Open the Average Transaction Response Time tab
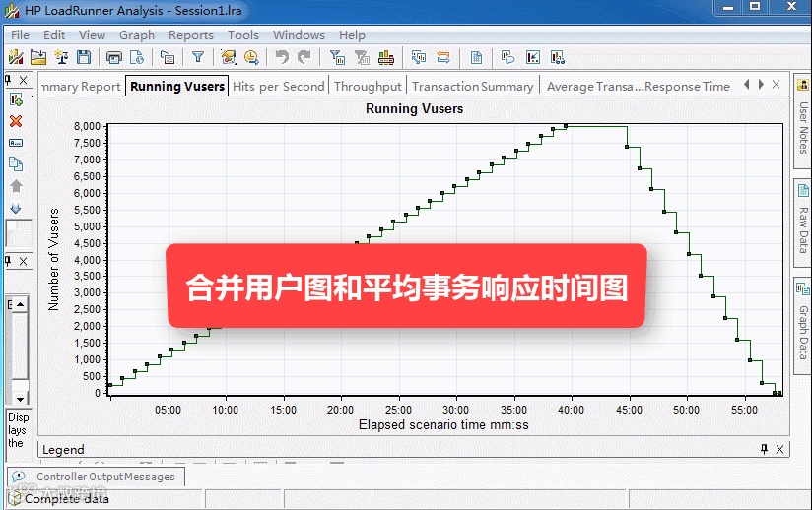This screenshot has height=510, width=812. pos(638,87)
